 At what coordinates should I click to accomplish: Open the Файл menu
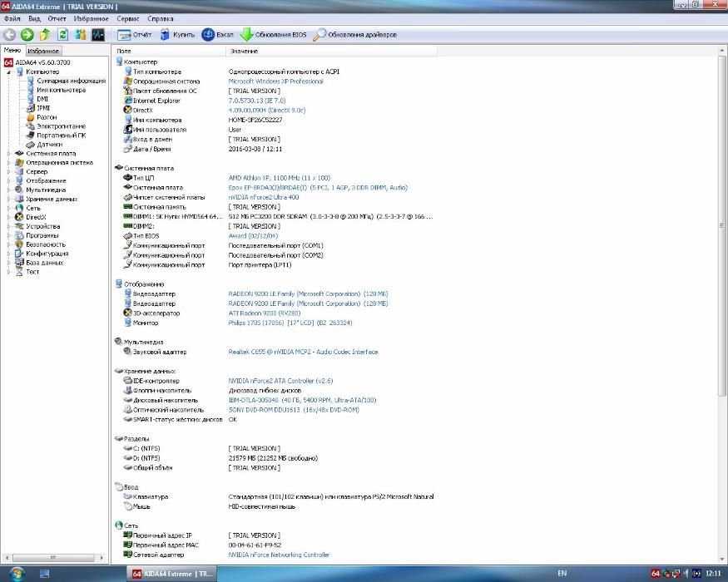pyautogui.click(x=12, y=19)
